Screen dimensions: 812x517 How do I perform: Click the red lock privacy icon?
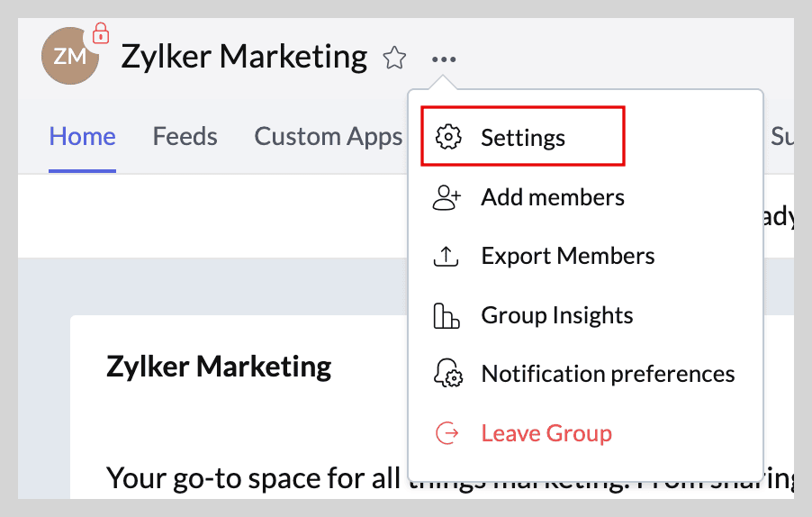pos(101,34)
